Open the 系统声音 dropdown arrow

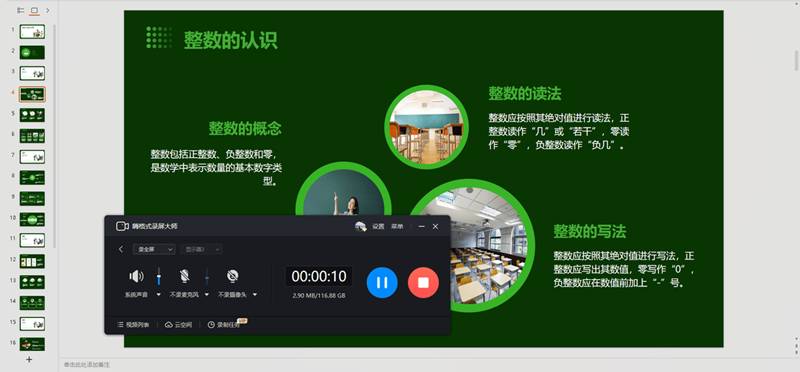(159, 294)
